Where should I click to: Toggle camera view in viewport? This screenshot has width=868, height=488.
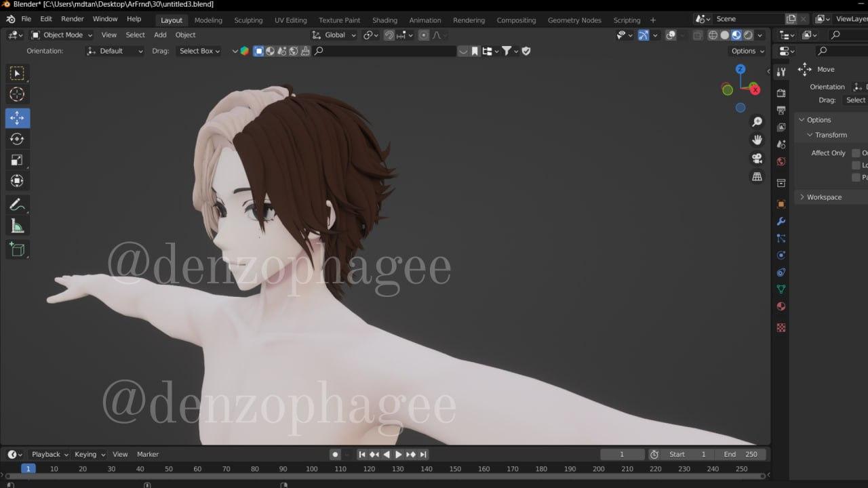click(x=757, y=159)
